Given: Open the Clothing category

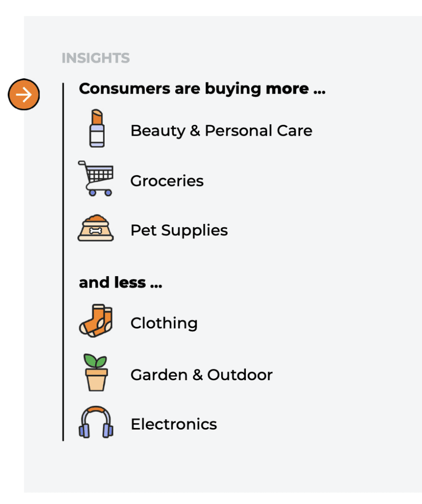Looking at the screenshot, I should (164, 323).
